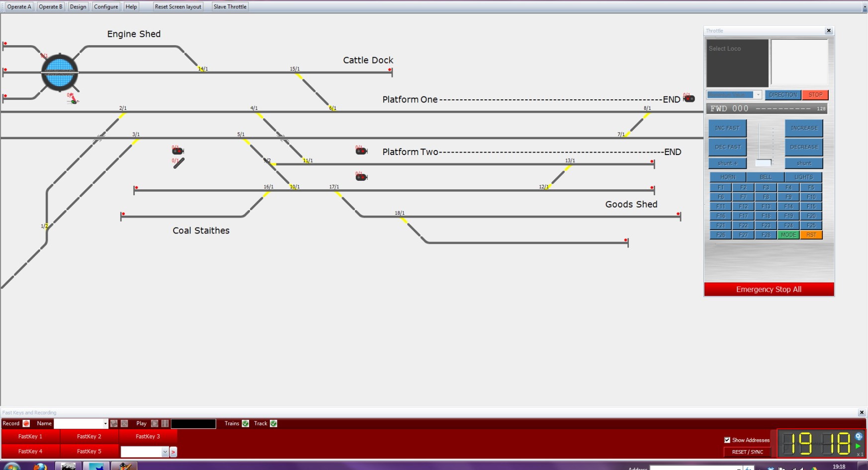Toggle the Trains checkbox in recording bar
Image resolution: width=868 pixels, height=470 pixels.
pyautogui.click(x=245, y=423)
